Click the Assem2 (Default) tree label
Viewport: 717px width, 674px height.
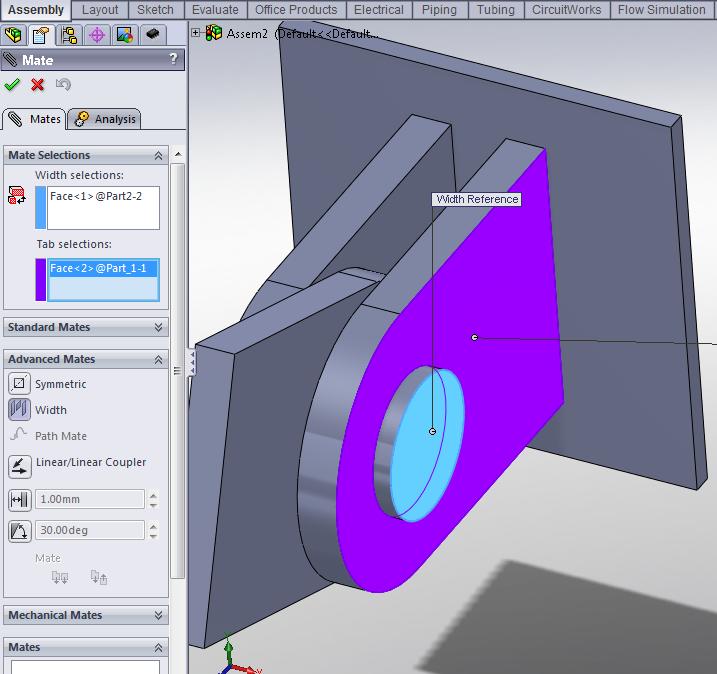coord(302,33)
